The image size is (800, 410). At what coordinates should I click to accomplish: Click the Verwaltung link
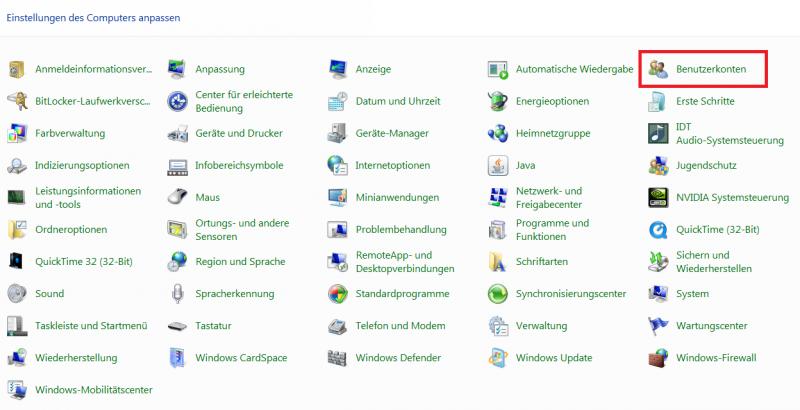tap(541, 325)
